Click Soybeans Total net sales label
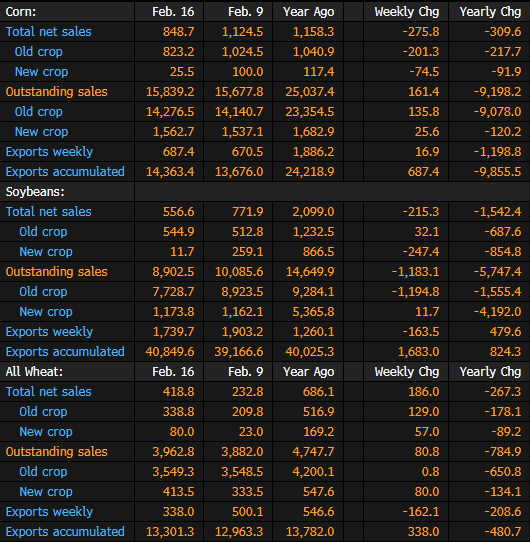 pyautogui.click(x=48, y=212)
